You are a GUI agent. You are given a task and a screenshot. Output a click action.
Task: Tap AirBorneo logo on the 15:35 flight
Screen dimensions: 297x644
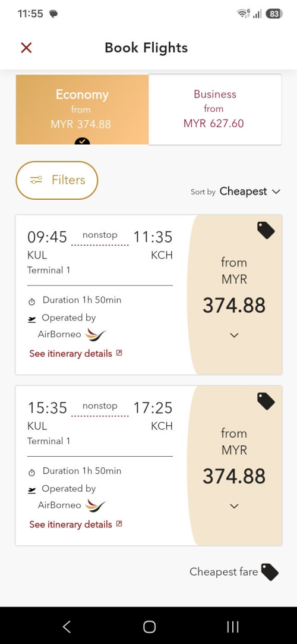click(x=96, y=505)
